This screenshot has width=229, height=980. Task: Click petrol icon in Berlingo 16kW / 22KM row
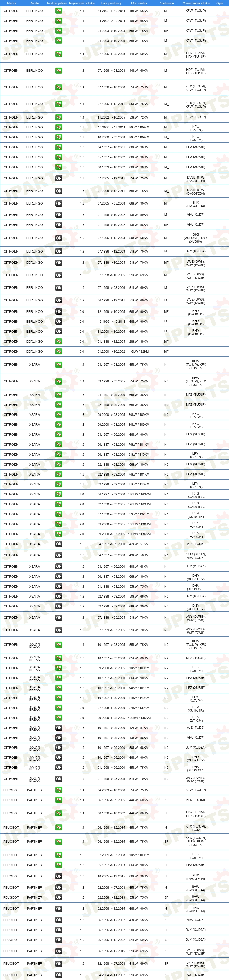59,351
